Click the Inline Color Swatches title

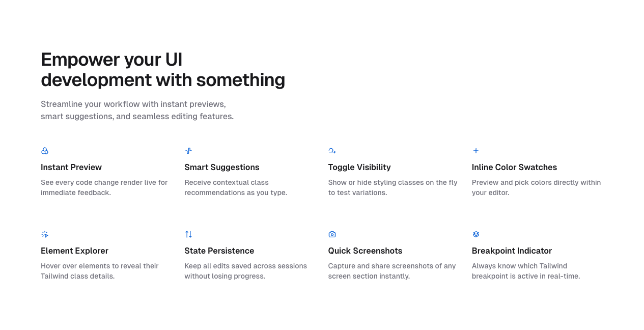(x=514, y=167)
